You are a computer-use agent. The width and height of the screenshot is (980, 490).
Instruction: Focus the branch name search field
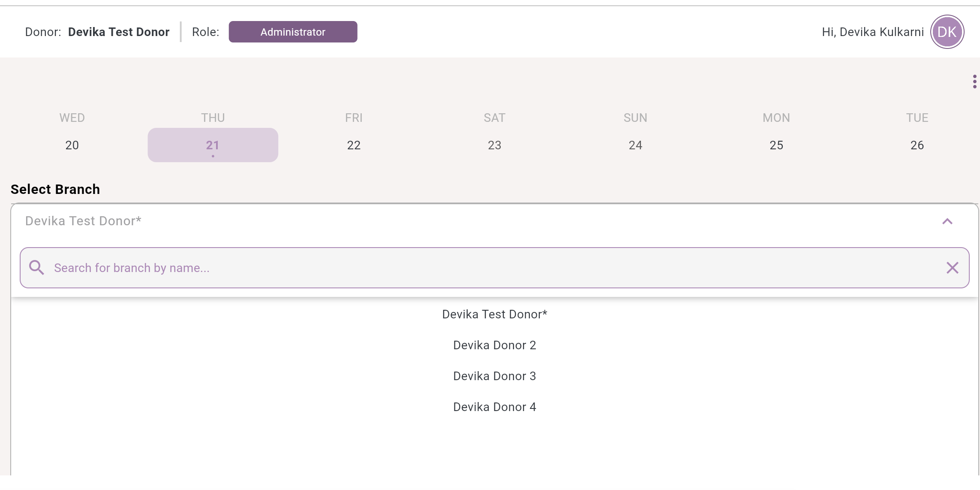(493, 268)
